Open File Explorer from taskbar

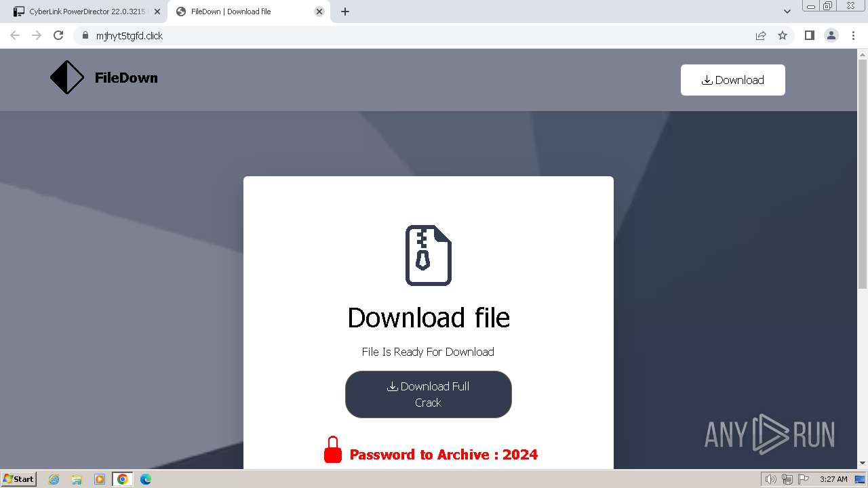77,479
